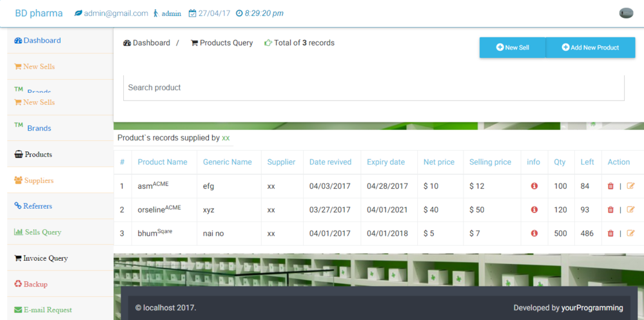Viewport: 644px width, 320px height.
Task: Click the user avatar at top right
Action: pyautogui.click(x=625, y=14)
